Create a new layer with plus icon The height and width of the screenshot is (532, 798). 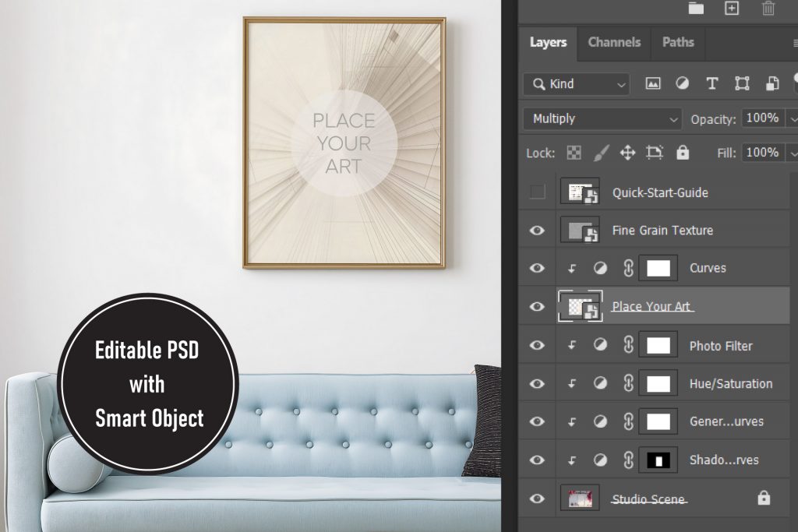[x=732, y=8]
